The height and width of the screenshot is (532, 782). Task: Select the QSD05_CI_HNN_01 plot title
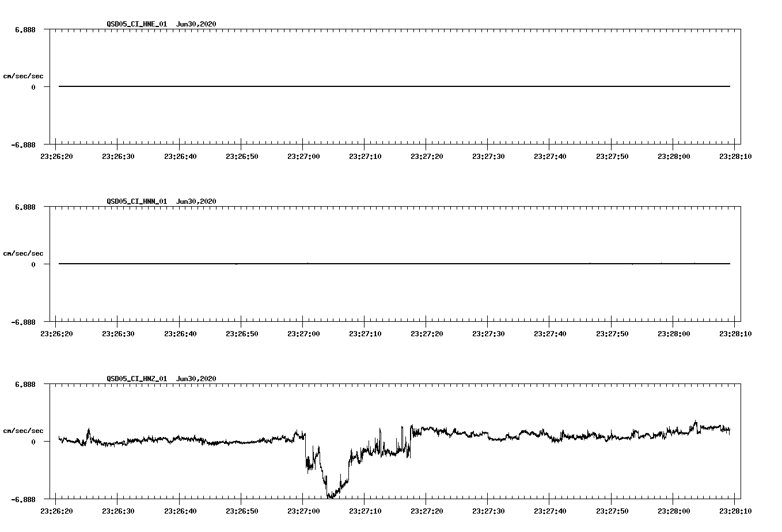tap(161, 201)
